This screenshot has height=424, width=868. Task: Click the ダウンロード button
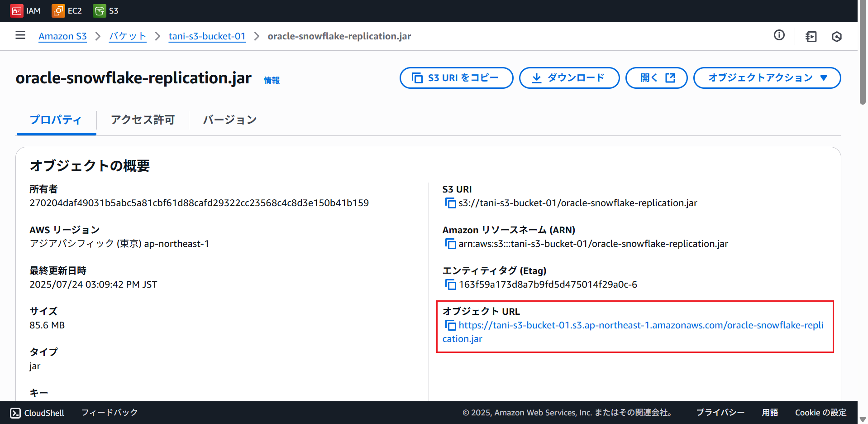point(569,78)
